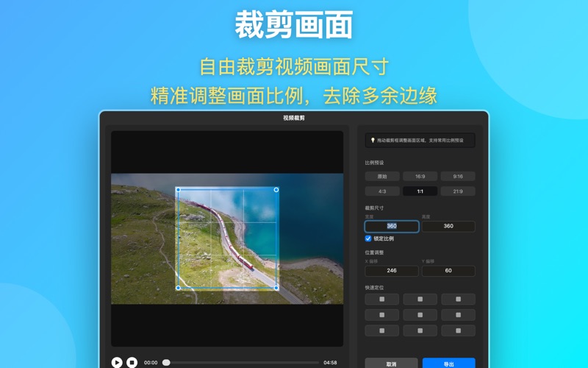The height and width of the screenshot is (368, 588).
Task: Click the 裁剪尺寸 section label
Action: click(x=374, y=208)
